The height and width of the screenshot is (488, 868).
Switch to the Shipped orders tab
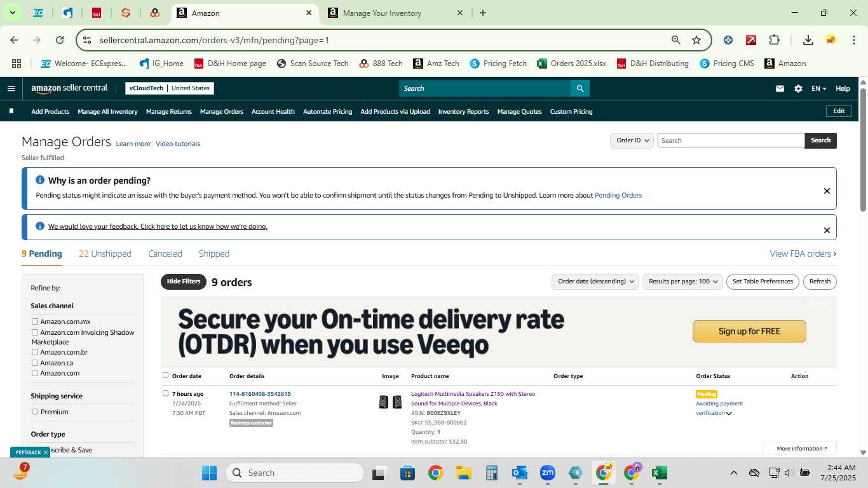[x=214, y=254]
